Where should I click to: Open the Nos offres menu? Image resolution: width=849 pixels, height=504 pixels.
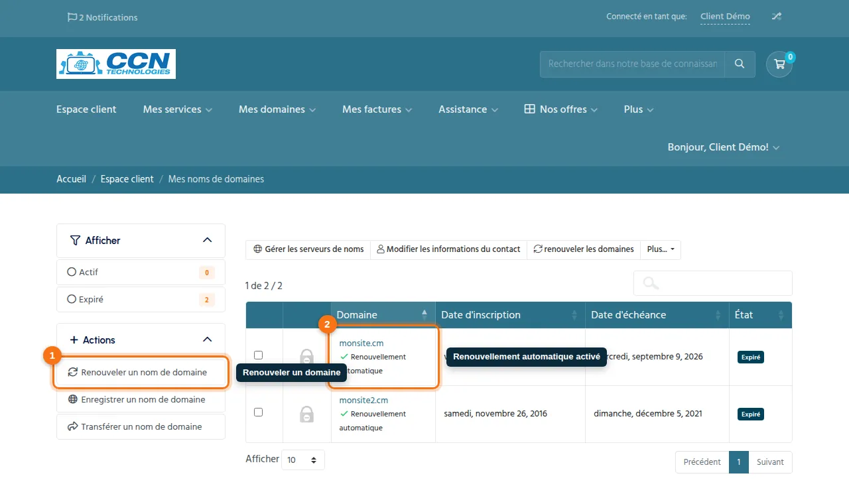point(561,109)
